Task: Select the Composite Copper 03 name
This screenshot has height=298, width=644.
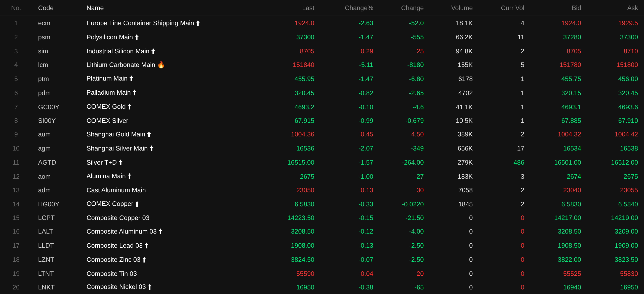Action: point(118,218)
